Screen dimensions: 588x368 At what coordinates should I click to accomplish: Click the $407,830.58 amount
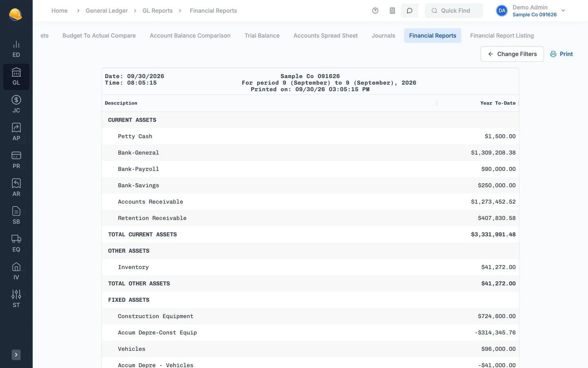pyautogui.click(x=497, y=218)
